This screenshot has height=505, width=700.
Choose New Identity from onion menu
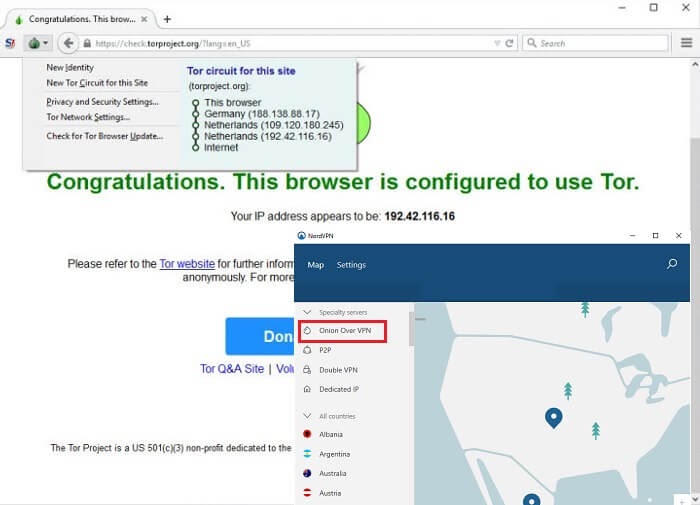(x=70, y=67)
